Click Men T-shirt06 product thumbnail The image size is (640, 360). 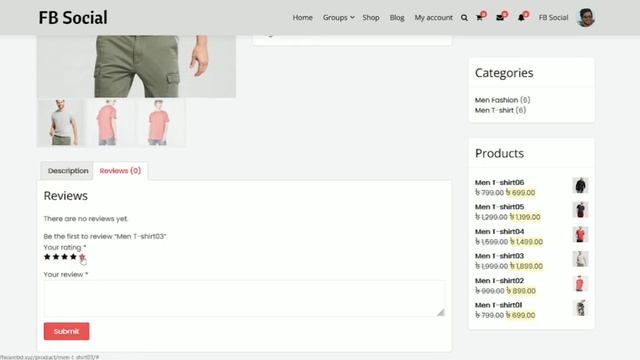tap(580, 185)
